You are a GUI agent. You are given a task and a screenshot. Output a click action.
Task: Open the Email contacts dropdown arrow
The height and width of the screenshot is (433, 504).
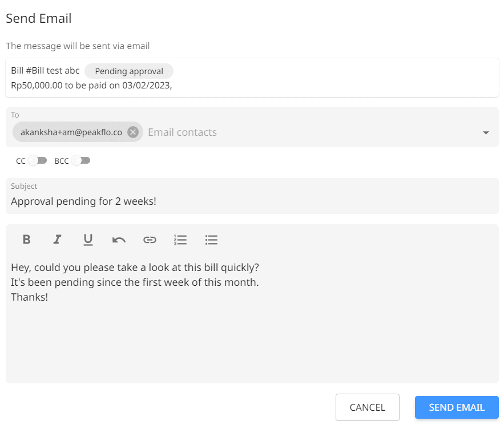(486, 133)
